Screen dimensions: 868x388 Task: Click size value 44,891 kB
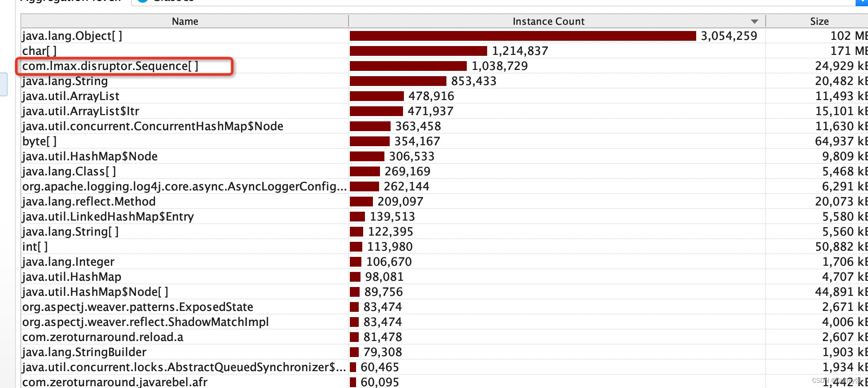[x=841, y=292]
